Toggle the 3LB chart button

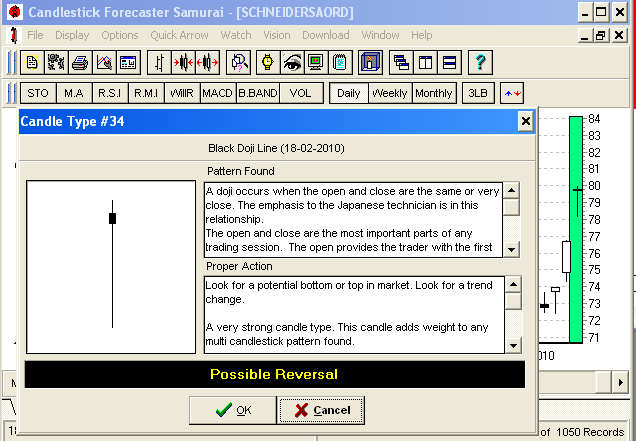pos(478,93)
